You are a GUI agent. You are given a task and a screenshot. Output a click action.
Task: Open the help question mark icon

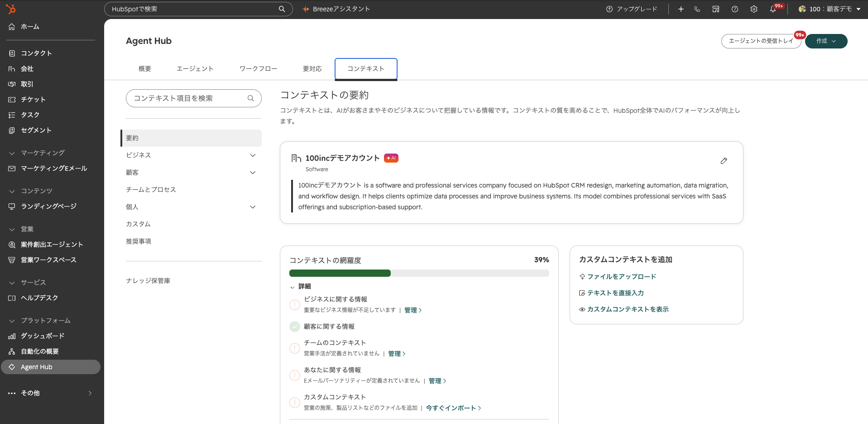735,9
